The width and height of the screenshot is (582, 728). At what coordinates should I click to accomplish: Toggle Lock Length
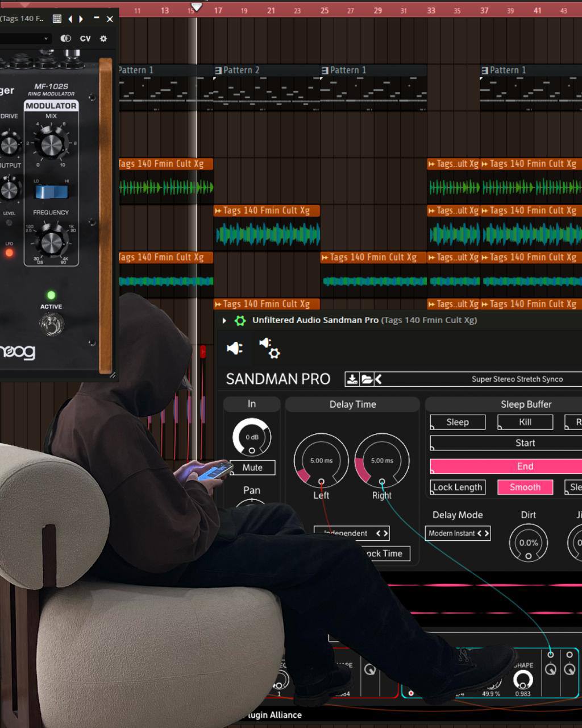[x=458, y=487]
